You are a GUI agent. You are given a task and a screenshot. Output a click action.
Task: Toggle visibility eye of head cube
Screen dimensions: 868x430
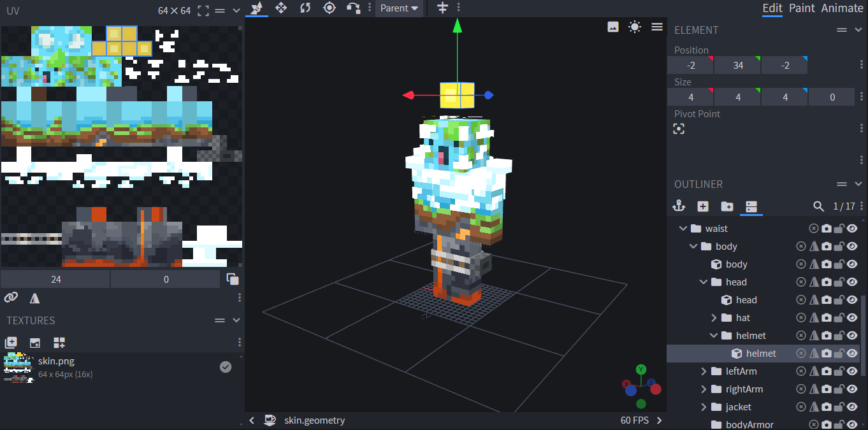pyautogui.click(x=852, y=300)
